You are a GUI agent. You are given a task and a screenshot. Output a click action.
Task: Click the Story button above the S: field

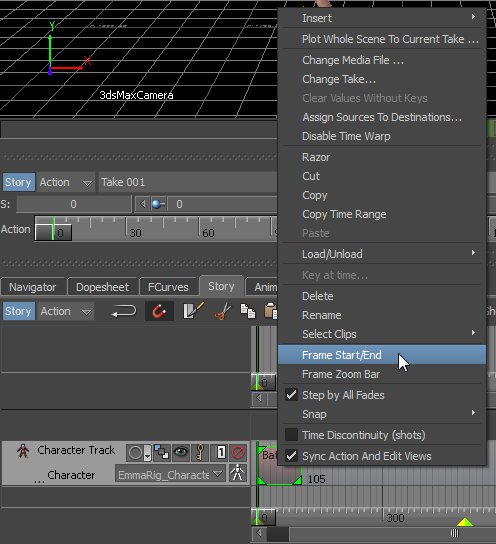[18, 182]
